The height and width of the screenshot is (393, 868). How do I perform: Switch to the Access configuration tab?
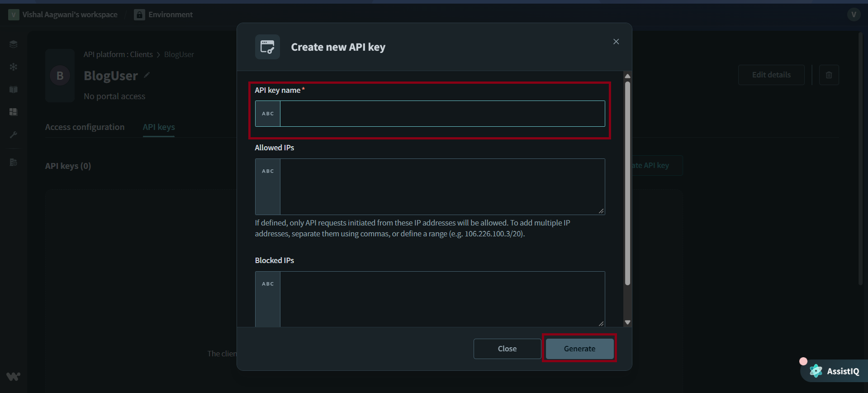pos(85,127)
